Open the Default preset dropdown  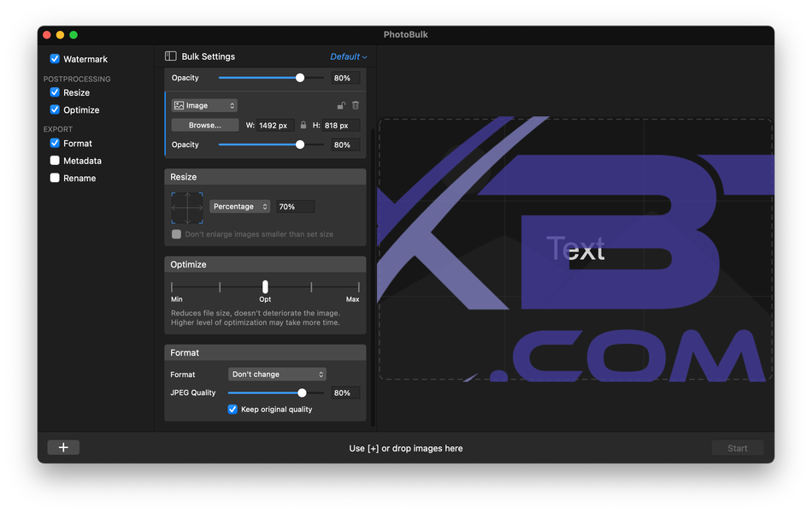[349, 56]
